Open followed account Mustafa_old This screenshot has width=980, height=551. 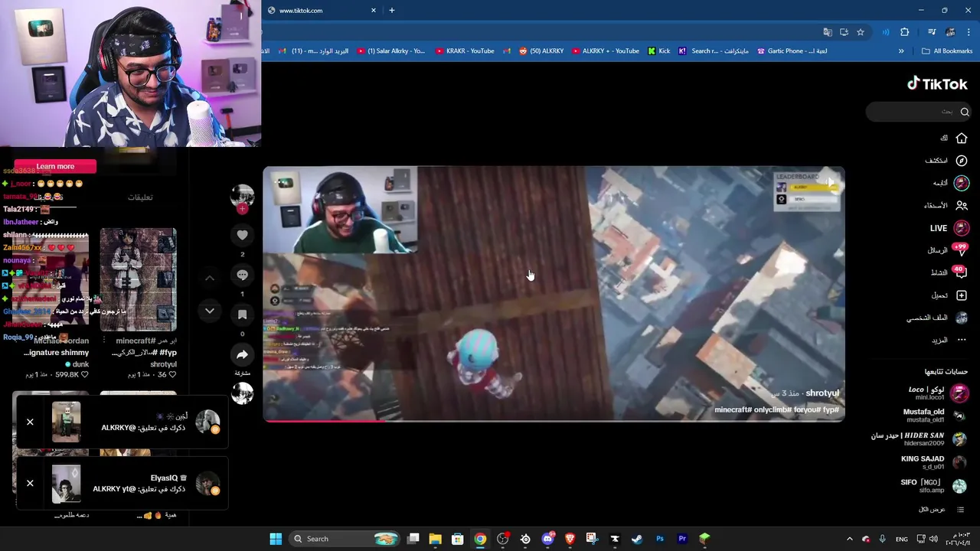pyautogui.click(x=934, y=416)
